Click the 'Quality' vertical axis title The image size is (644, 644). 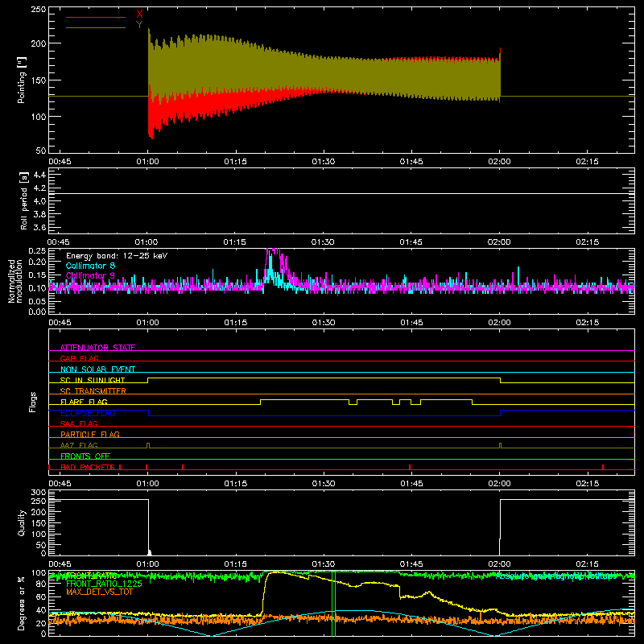[x=22, y=522]
